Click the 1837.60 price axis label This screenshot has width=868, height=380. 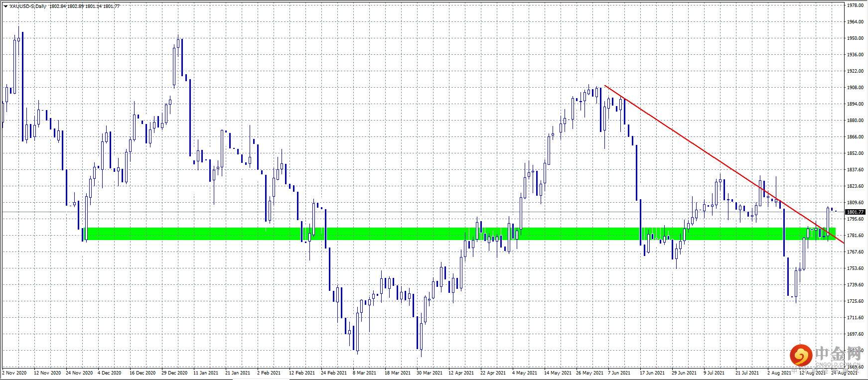click(x=855, y=170)
